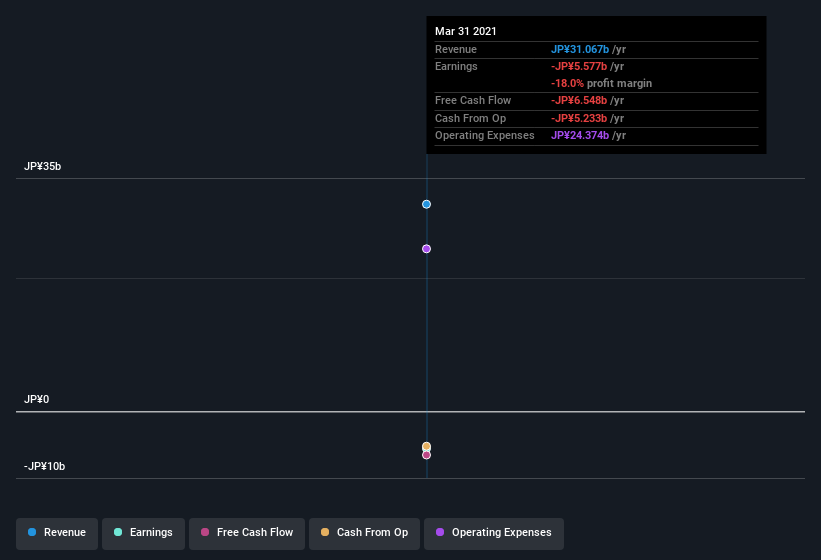Click the -18.0% profit margin text
The image size is (821, 560).
click(x=601, y=83)
